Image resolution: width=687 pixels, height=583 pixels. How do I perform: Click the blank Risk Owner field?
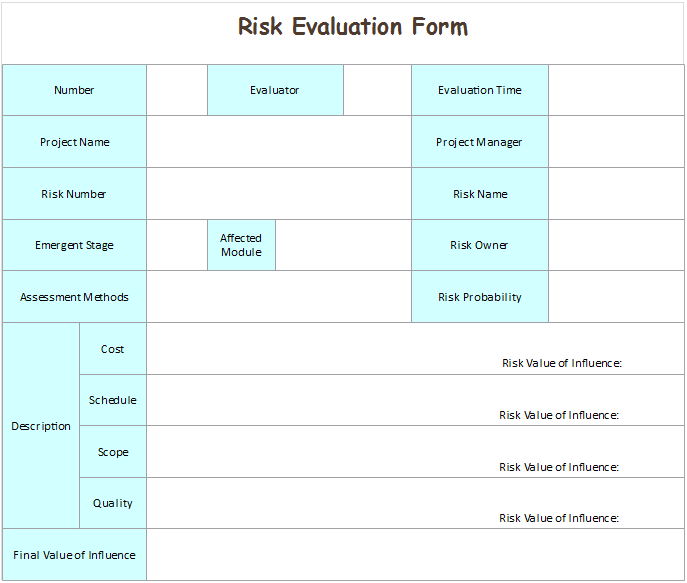(616, 245)
